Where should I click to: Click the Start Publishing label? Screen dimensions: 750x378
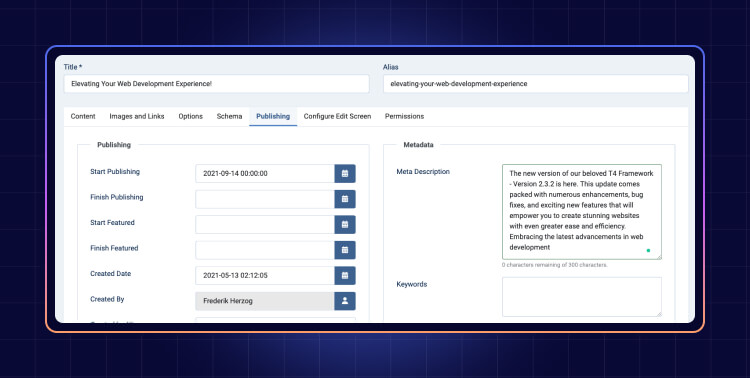(x=115, y=172)
